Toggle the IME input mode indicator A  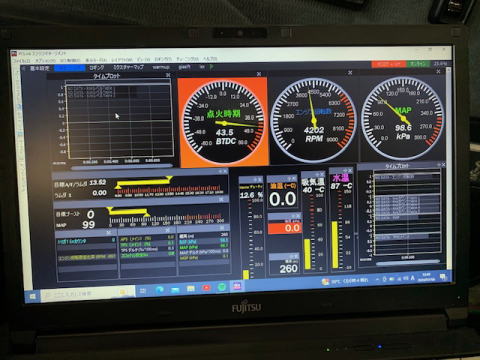coord(412,278)
